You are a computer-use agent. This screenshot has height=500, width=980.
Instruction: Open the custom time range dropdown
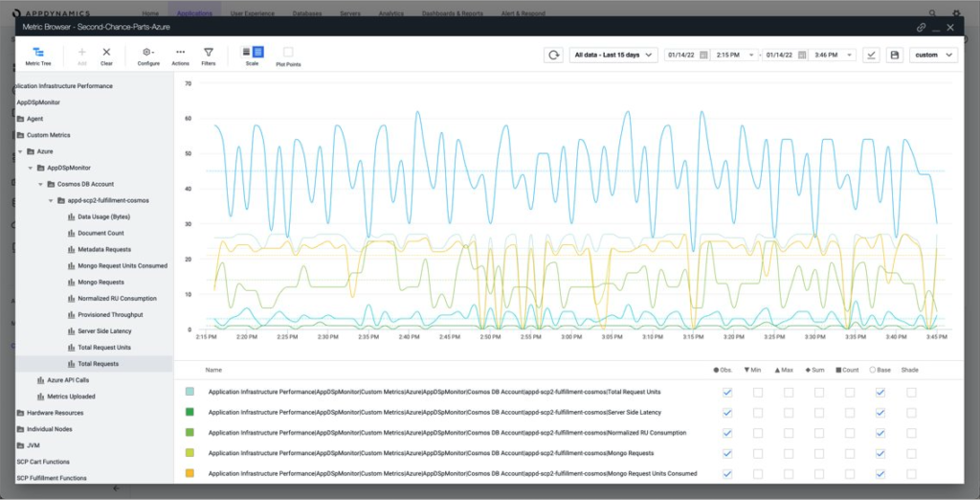933,55
